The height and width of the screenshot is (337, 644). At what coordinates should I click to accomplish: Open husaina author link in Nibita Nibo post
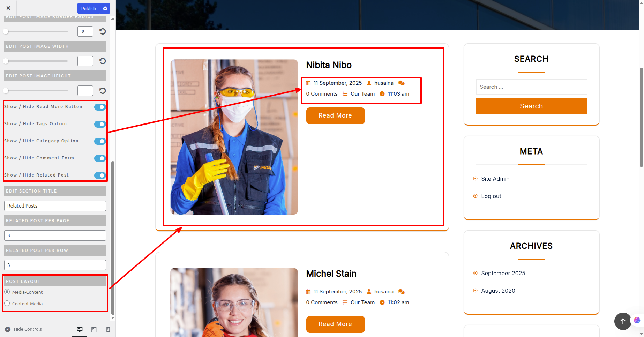pos(384,83)
